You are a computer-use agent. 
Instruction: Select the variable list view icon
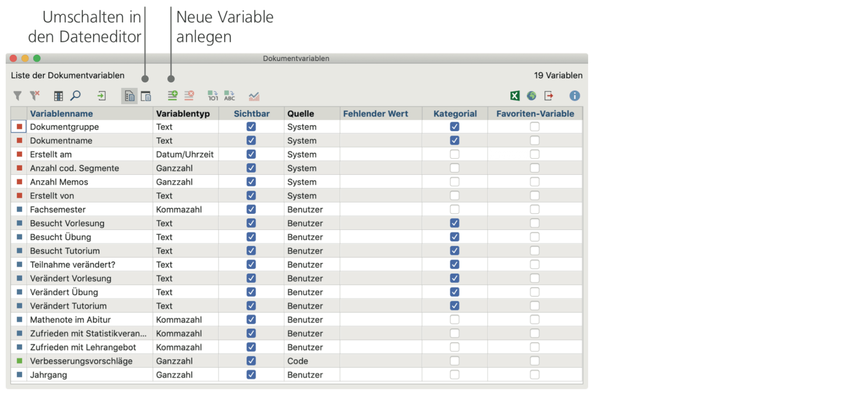[x=129, y=96]
